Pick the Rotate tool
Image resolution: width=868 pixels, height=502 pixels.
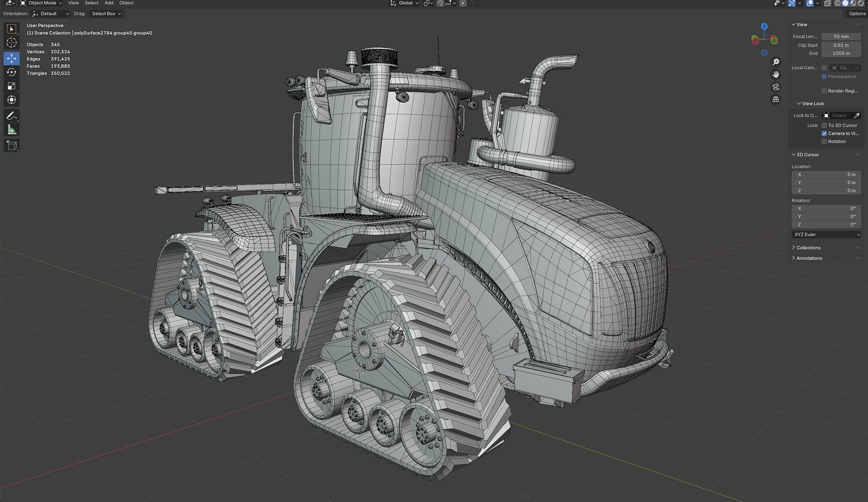tap(12, 72)
